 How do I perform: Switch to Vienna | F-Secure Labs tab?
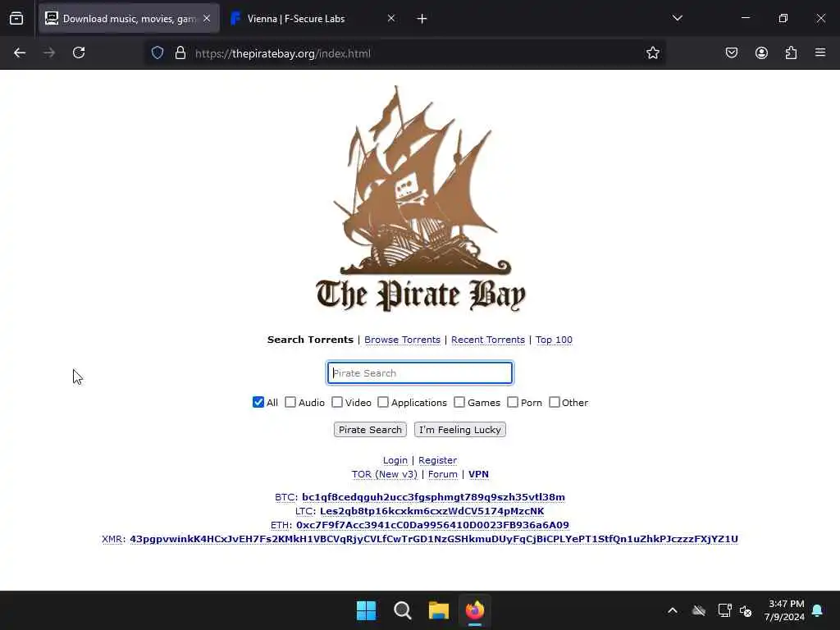[x=313, y=19]
